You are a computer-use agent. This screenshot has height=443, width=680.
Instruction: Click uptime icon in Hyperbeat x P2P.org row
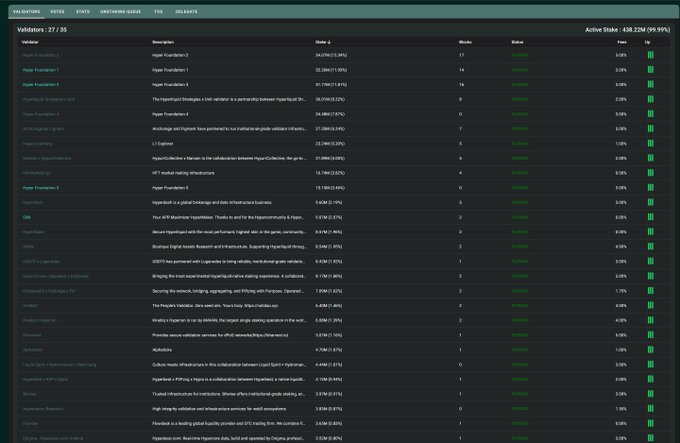[651, 379]
